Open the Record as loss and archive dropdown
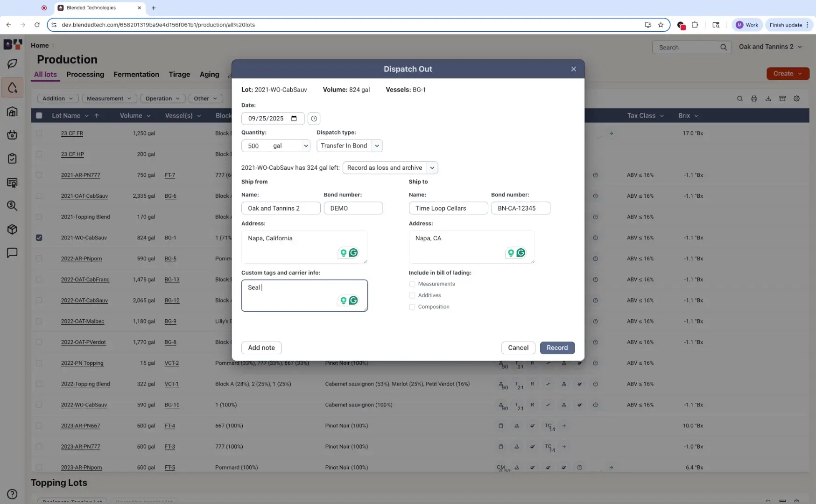Screen dimensions: 816x504 click(390, 168)
